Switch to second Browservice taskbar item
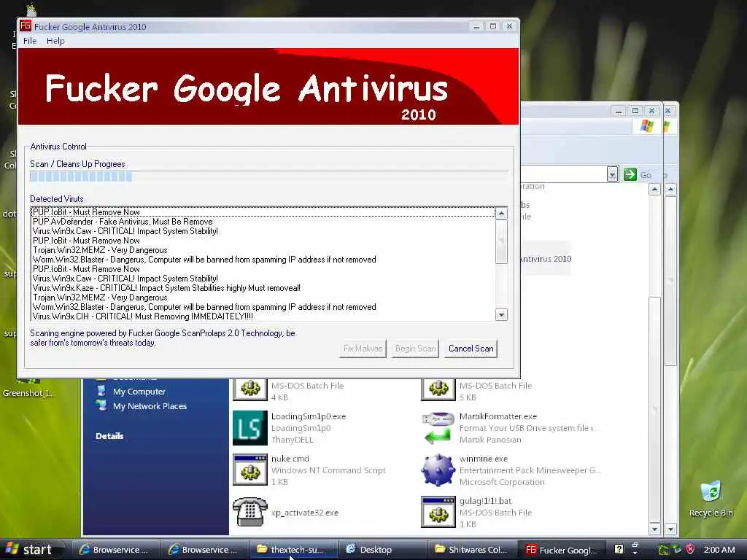This screenshot has height=560, width=747. point(204,550)
